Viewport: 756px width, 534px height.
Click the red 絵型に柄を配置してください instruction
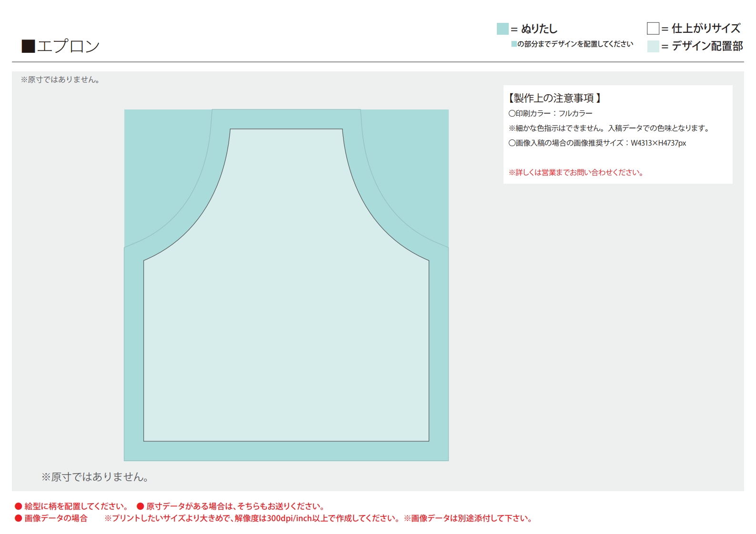tap(71, 506)
